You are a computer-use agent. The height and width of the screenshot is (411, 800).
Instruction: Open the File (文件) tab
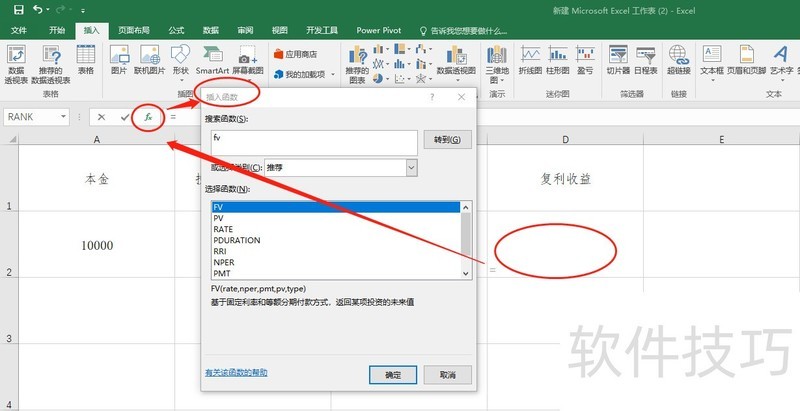point(19,31)
